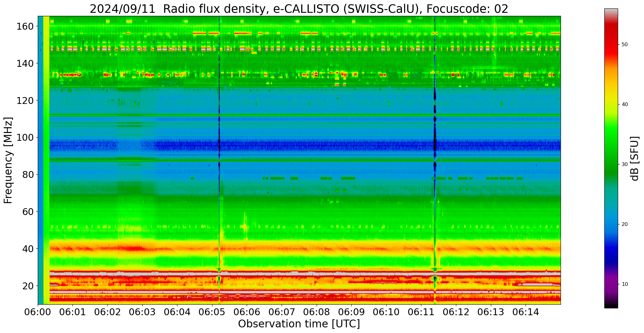Click the 06:00 time tick label
Viewport: 644px width, 333px height.
38,312
